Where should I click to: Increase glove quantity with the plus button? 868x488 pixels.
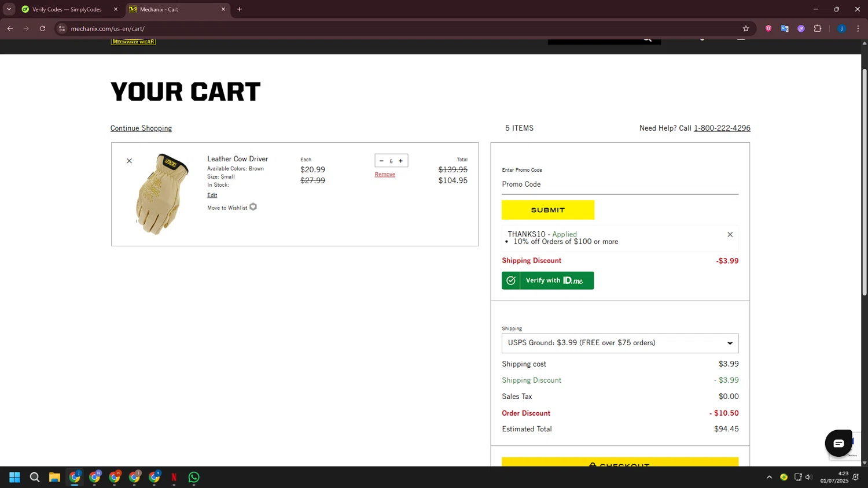400,161
